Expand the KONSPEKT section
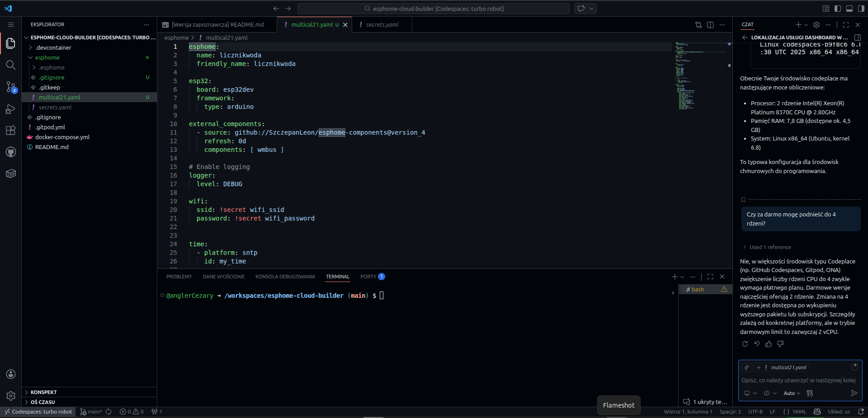 pyautogui.click(x=44, y=392)
